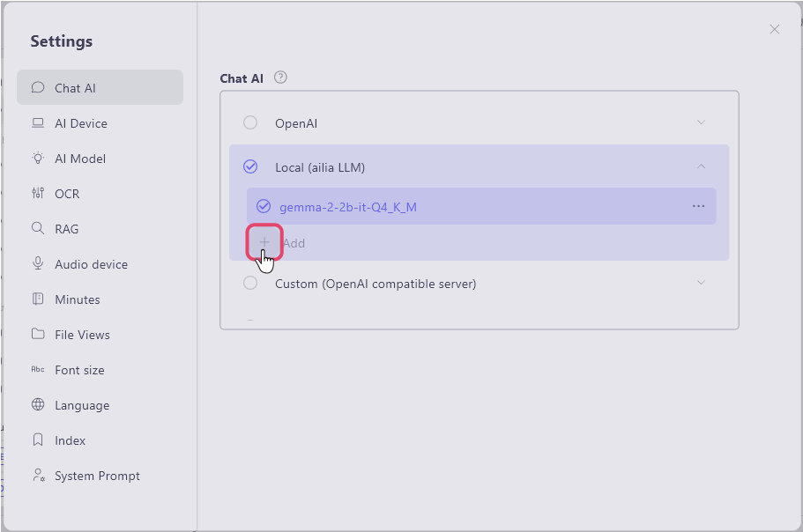Collapse the Local (ailia LLM) section
This screenshot has height=532, width=803.
[702, 166]
